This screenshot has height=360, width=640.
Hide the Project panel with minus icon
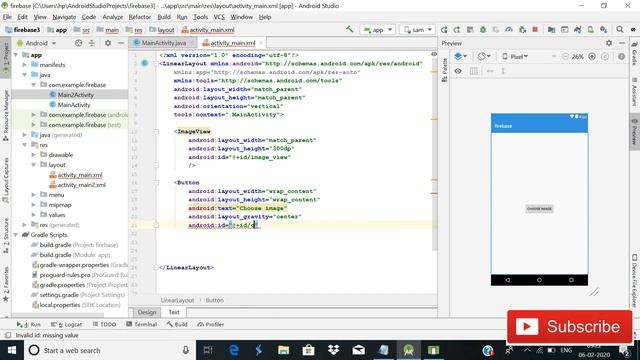tap(121, 43)
